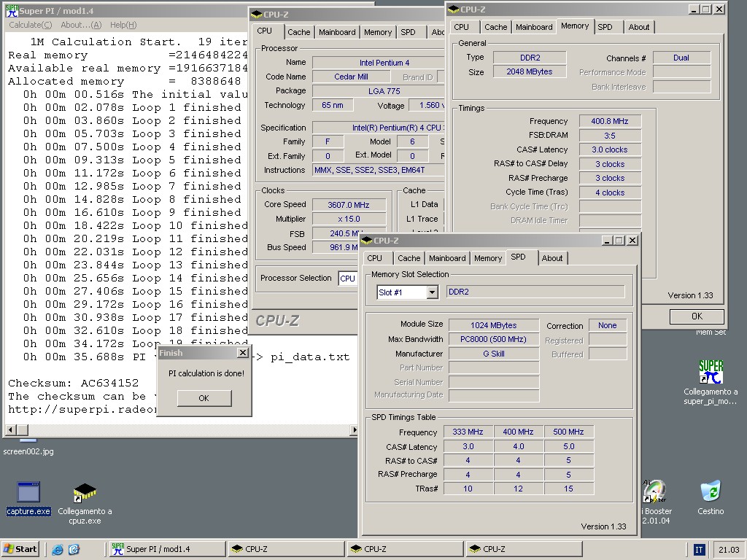Click the Checksum: AC634152 line
747x560 pixels.
(74, 383)
